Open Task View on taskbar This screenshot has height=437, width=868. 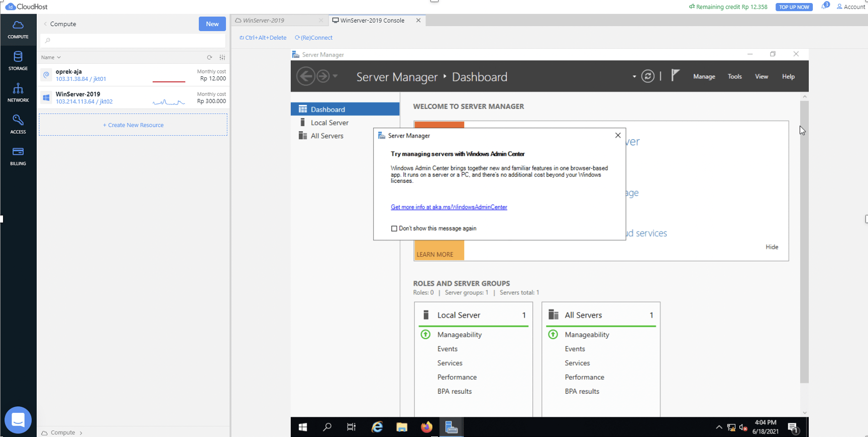pos(351,427)
